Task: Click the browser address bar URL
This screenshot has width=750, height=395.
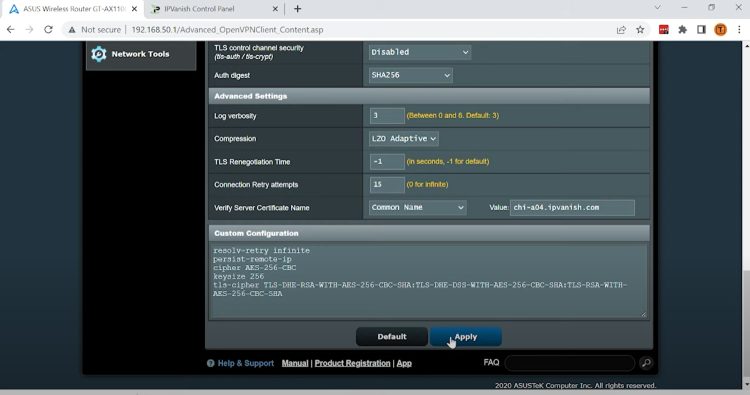Action: [227, 30]
